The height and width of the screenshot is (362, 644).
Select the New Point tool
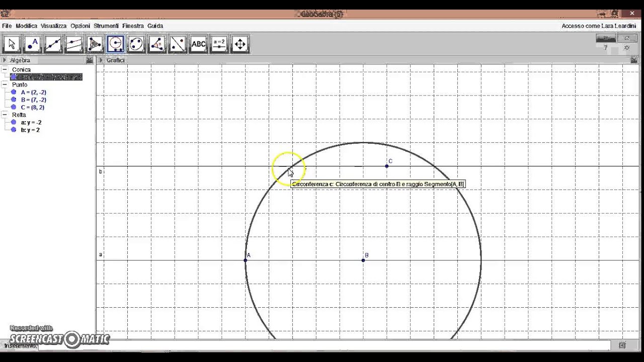coord(32,44)
